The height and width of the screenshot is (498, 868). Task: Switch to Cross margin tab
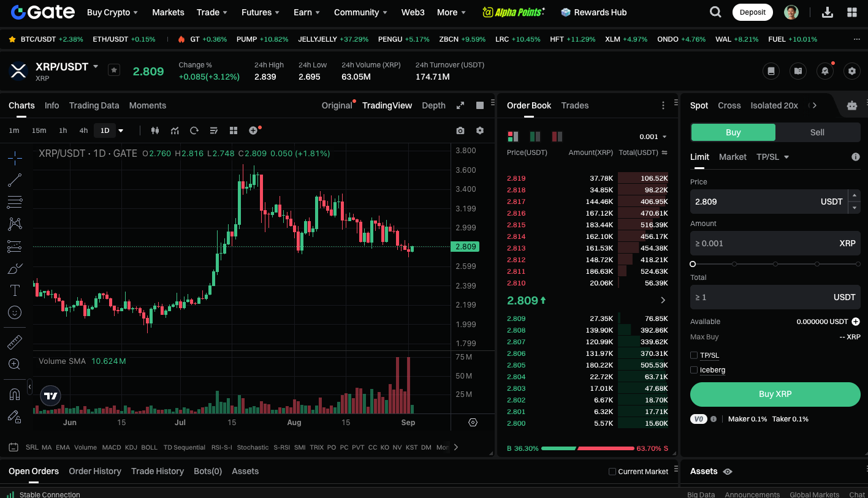(729, 105)
